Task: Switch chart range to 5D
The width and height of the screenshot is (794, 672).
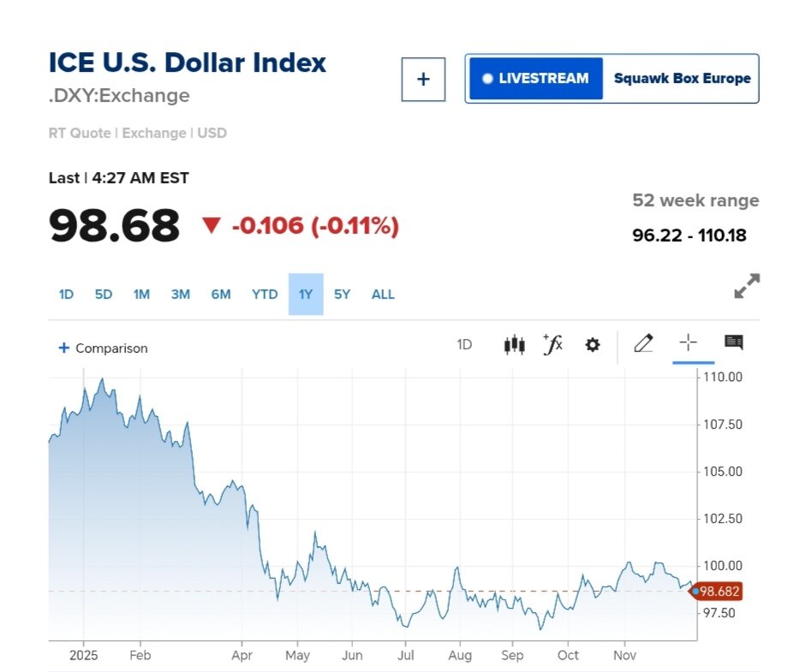Action: (104, 294)
